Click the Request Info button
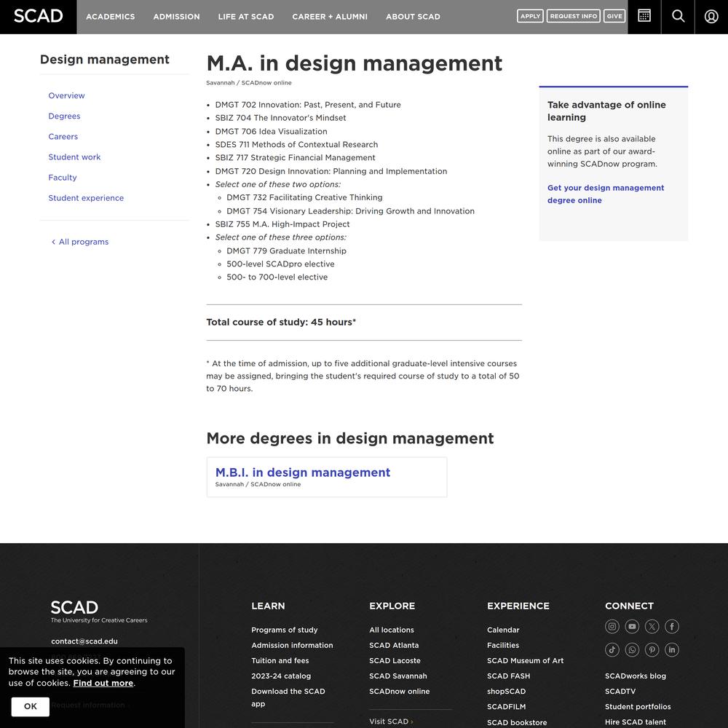728x728 pixels. tap(574, 16)
